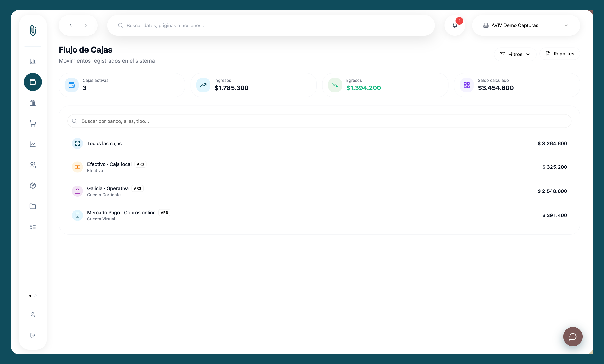This screenshot has height=364, width=604.
Task: Click the AVIV shield logo in sidebar
Action: coord(33,30)
